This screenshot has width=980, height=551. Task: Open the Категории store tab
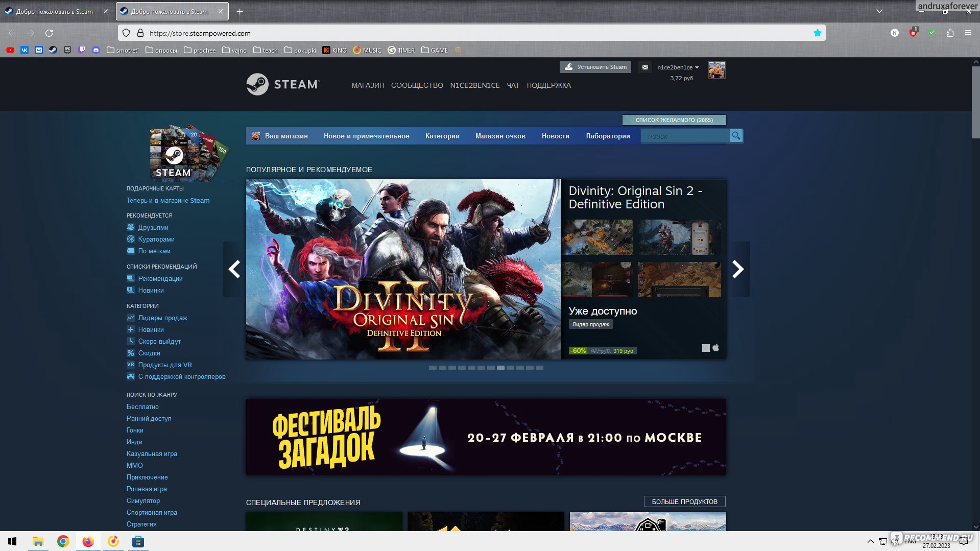pos(442,136)
